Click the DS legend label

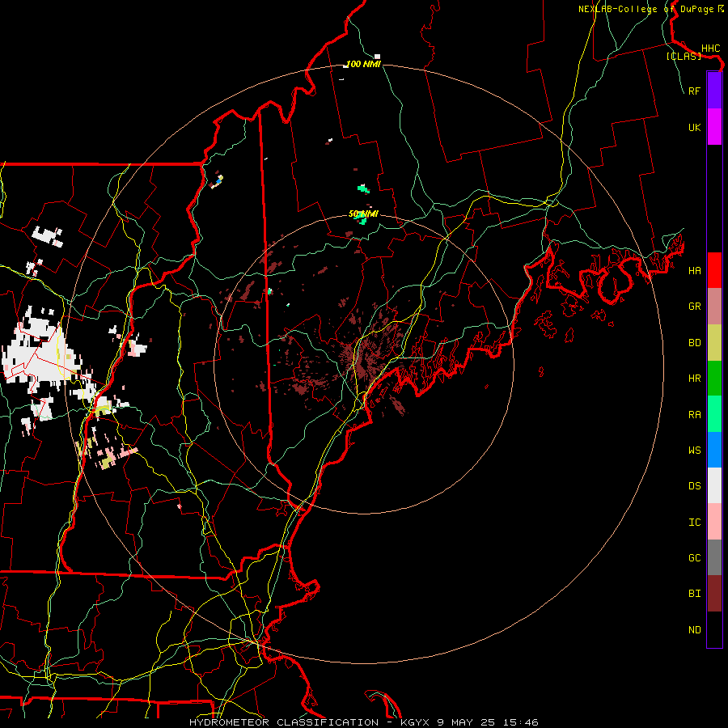tap(694, 486)
